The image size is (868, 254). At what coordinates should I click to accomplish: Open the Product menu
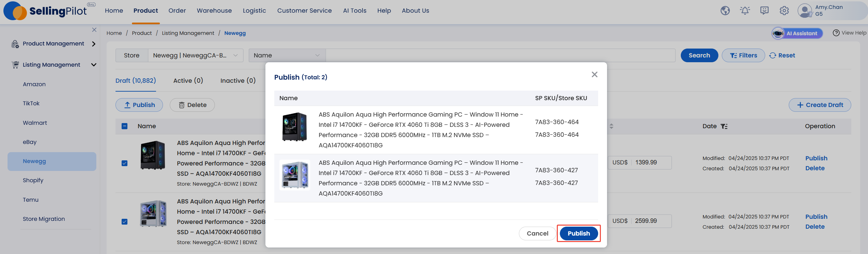(146, 11)
